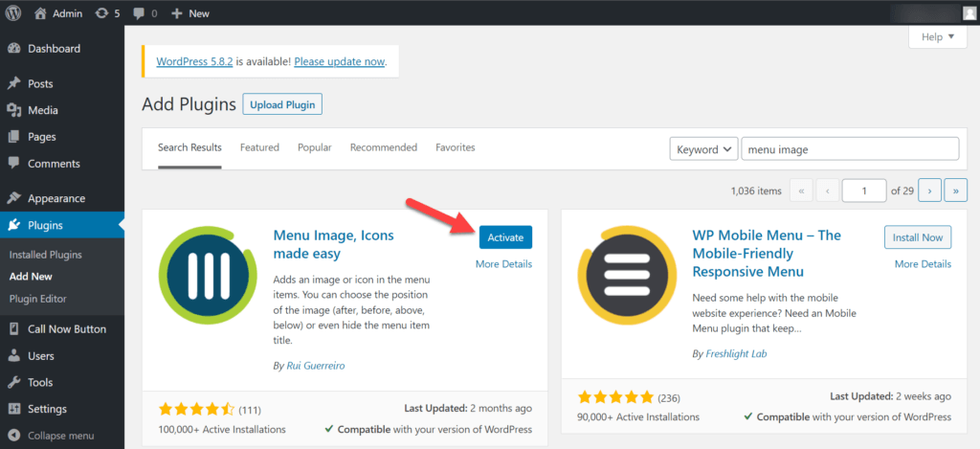Click the Menu Image plugin logo
Viewport: 980px width, 449px height.
[x=208, y=275]
